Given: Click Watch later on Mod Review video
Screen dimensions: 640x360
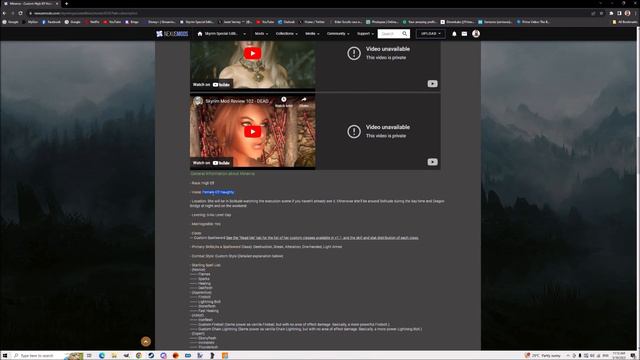Looking at the screenshot, I should click(284, 102).
